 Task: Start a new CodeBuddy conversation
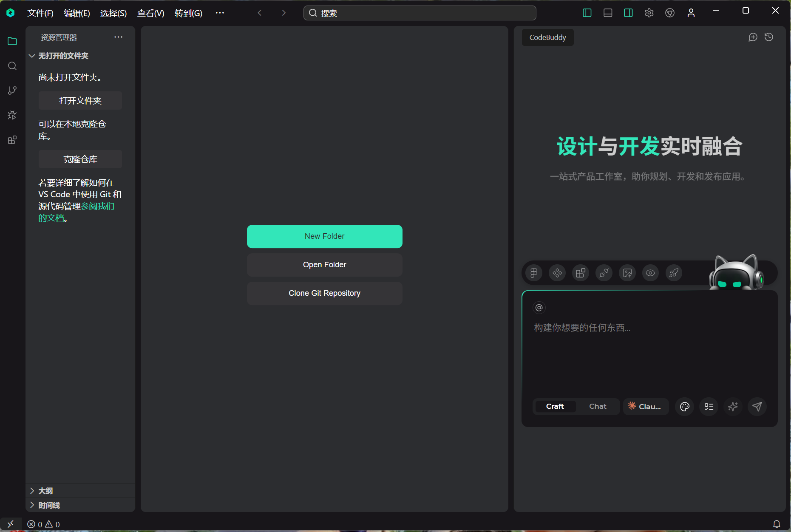pyautogui.click(x=753, y=37)
